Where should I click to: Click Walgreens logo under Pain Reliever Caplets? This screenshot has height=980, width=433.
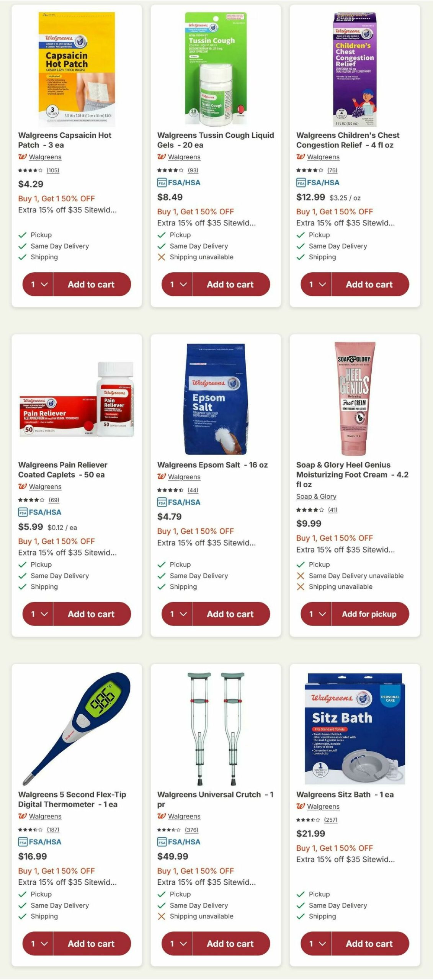23,487
